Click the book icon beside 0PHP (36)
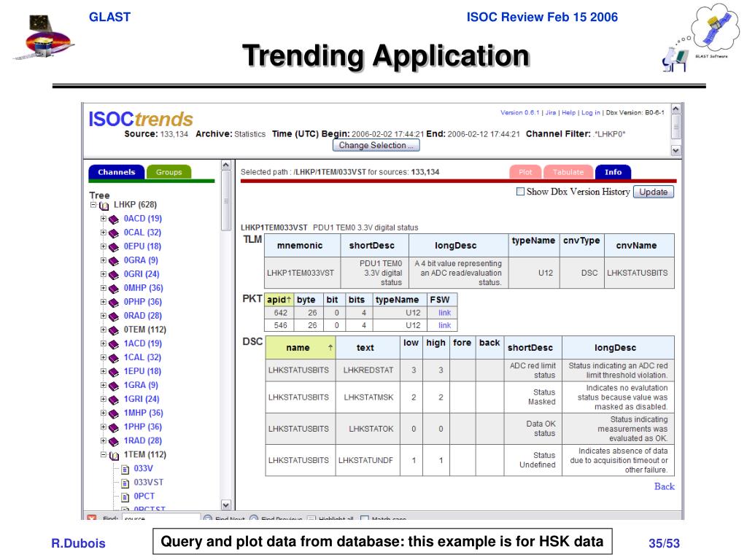 coord(113,303)
